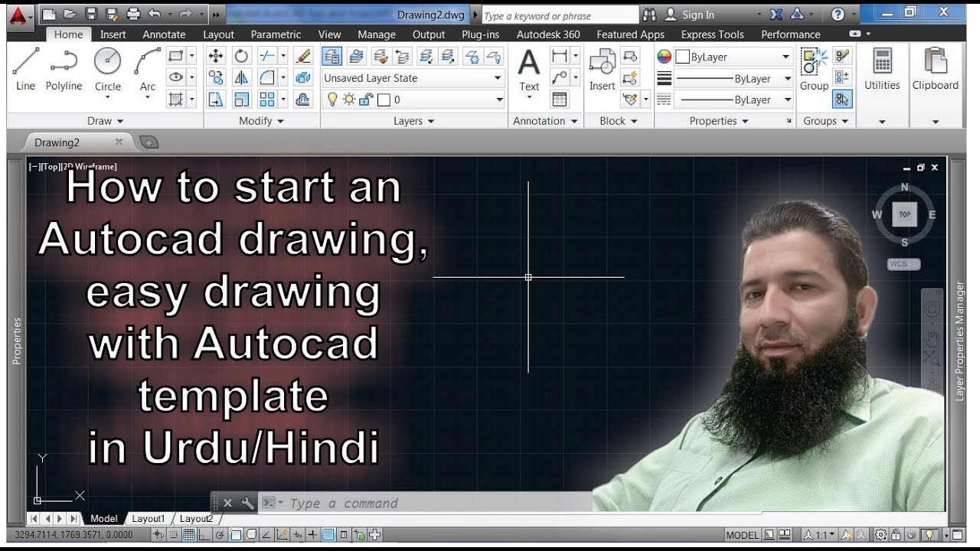
Task: Click the Sign In button
Action: [690, 15]
